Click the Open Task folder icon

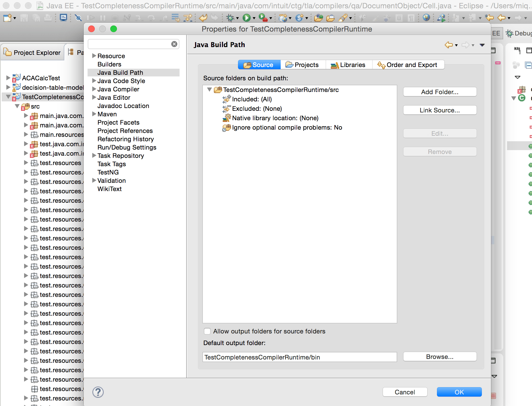pyautogui.click(x=330, y=18)
